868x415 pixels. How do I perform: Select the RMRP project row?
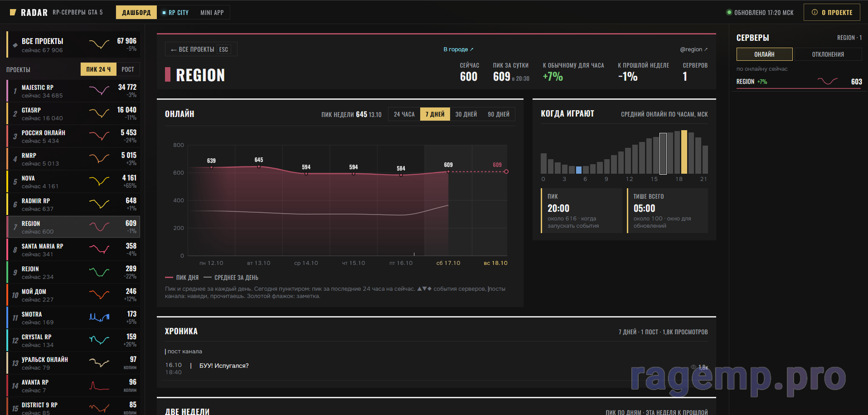click(73, 159)
